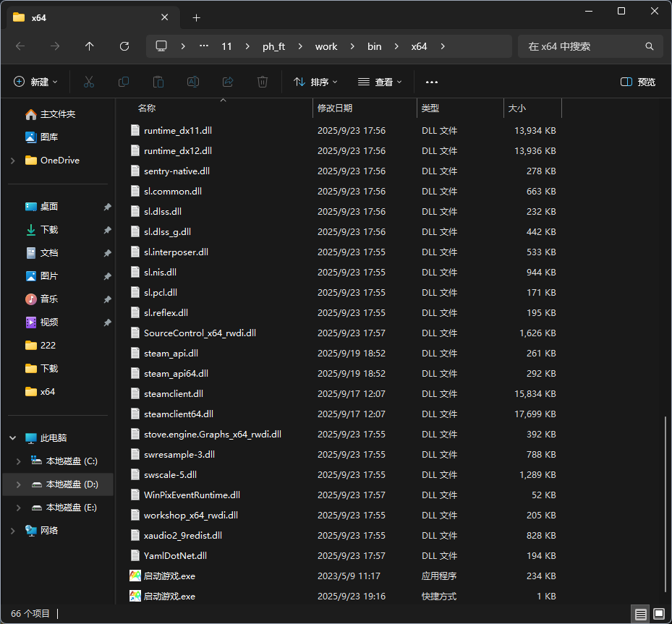
Task: Refresh the current folder view
Action: (124, 46)
